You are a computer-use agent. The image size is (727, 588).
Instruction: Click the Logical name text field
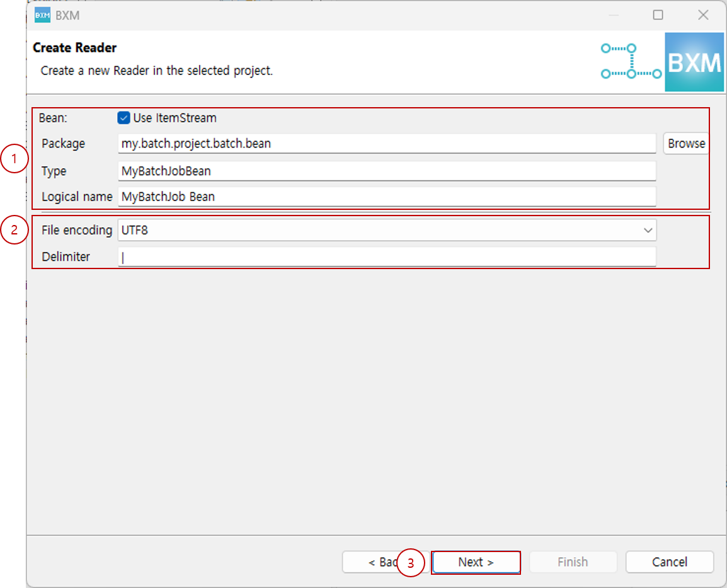click(378, 197)
